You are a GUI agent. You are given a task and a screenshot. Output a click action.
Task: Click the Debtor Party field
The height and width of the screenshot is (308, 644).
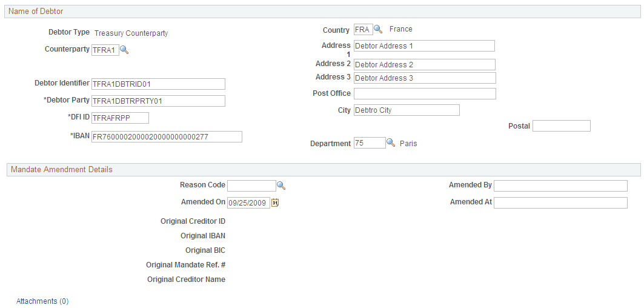coord(158,101)
